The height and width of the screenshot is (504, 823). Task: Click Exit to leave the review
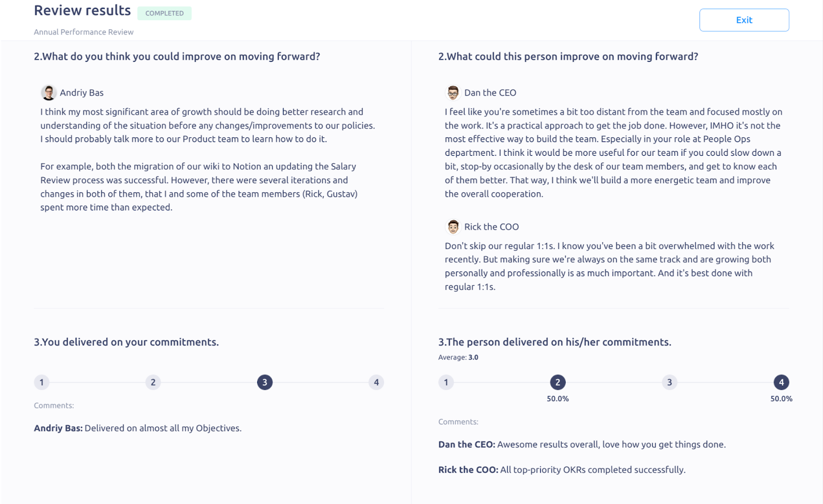(x=744, y=20)
